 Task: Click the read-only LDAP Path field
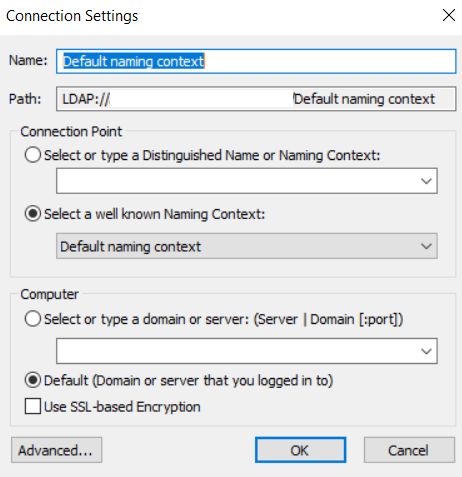click(256, 99)
